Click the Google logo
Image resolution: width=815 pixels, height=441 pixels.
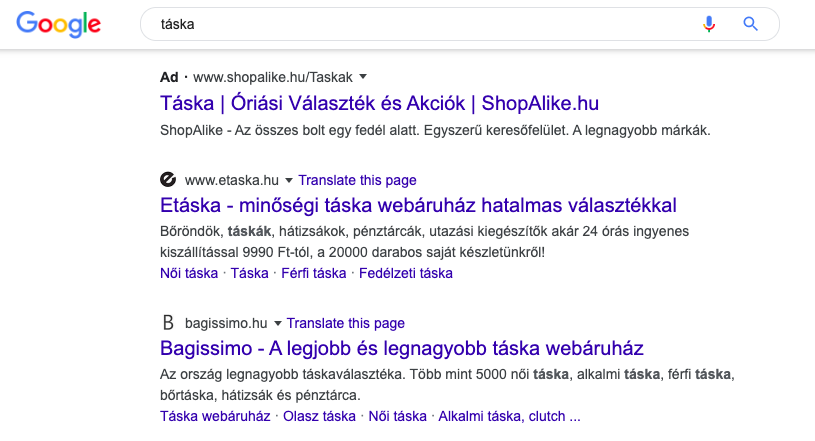pyautogui.click(x=58, y=24)
